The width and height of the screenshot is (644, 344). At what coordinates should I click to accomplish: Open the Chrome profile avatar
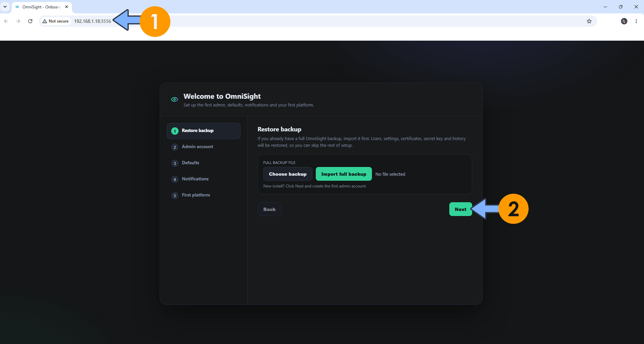(624, 21)
